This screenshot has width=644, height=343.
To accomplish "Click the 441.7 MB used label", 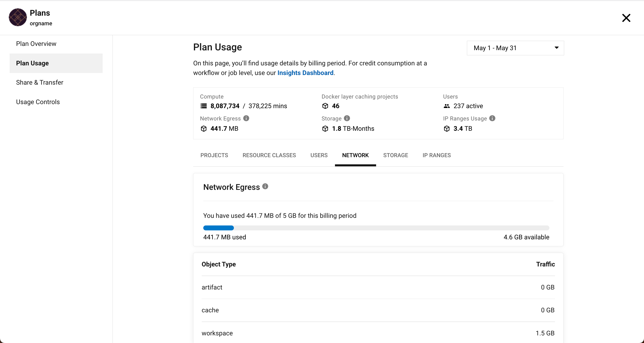I will click(225, 237).
